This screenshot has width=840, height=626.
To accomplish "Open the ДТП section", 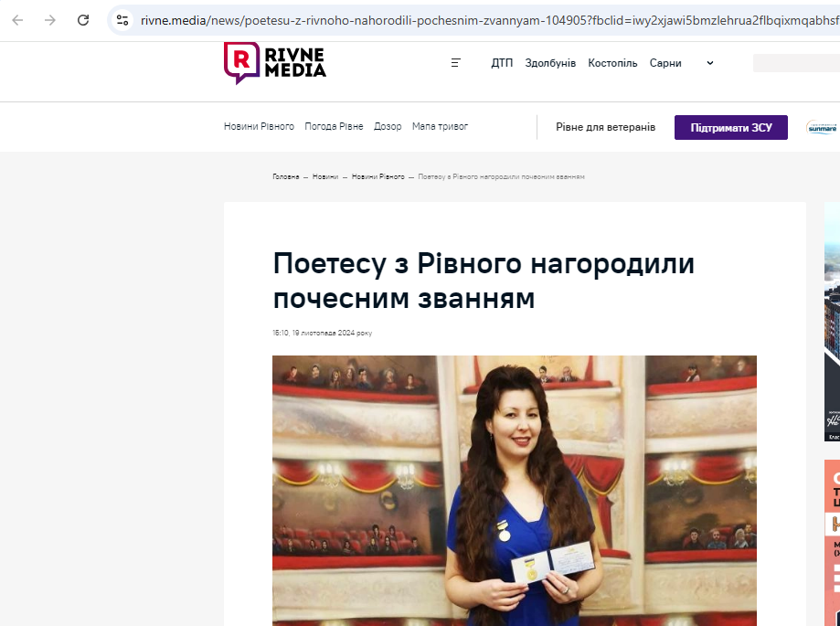I will click(x=502, y=63).
